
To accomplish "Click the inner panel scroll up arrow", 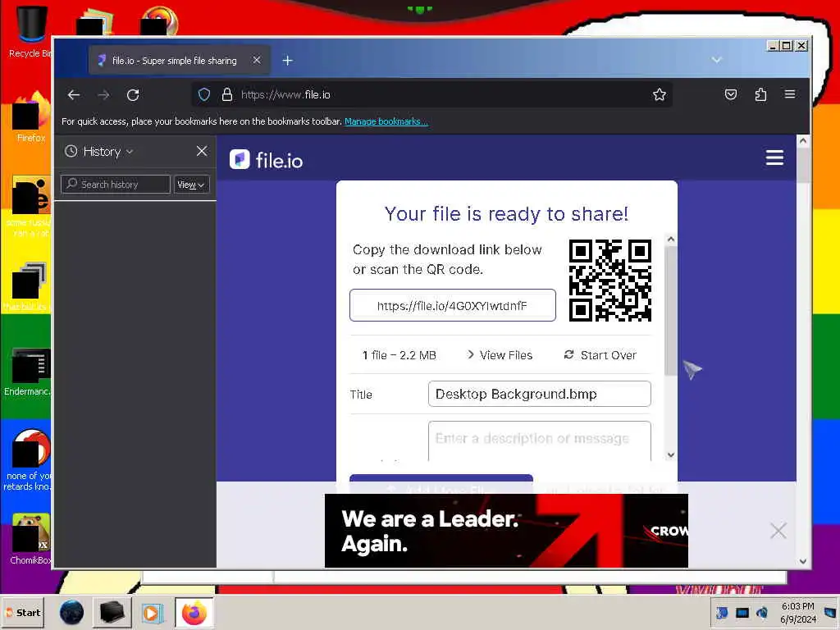I will point(671,240).
